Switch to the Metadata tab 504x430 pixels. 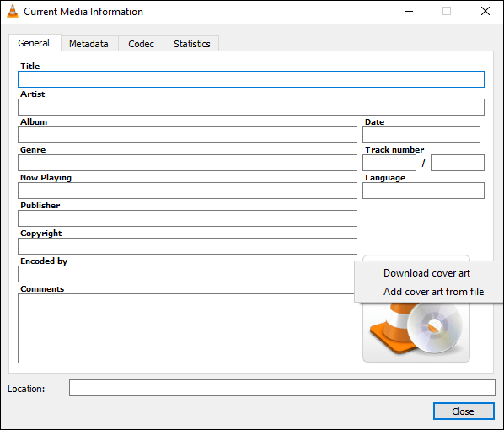[88, 44]
